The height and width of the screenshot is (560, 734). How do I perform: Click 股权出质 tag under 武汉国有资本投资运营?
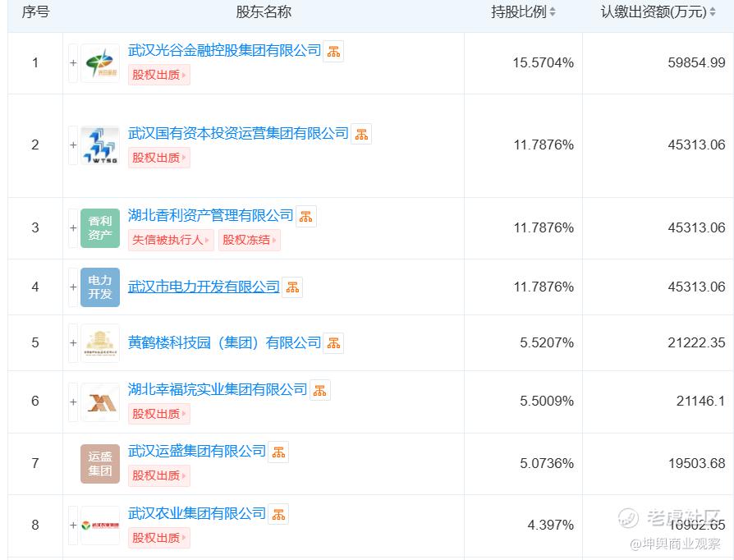tap(159, 158)
